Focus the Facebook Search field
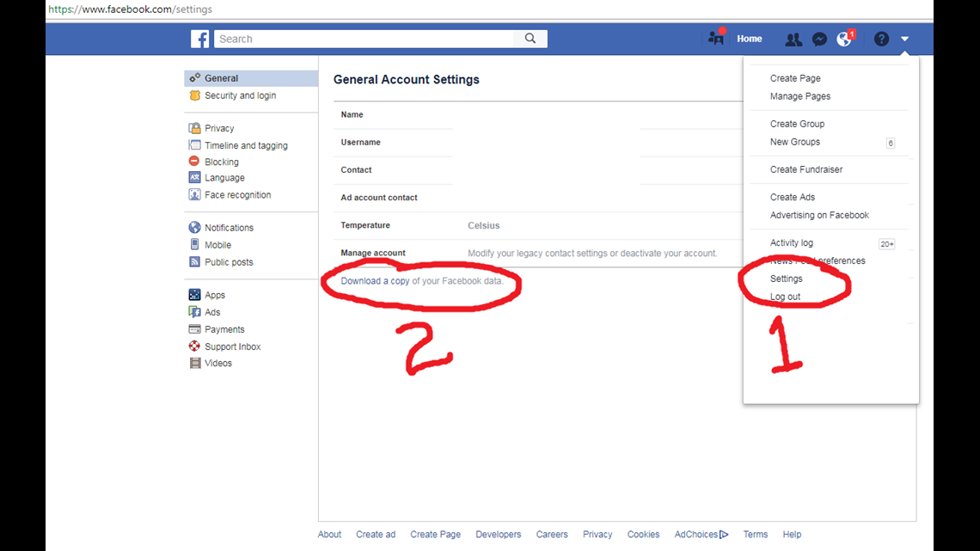The height and width of the screenshot is (551, 980). (x=364, y=39)
